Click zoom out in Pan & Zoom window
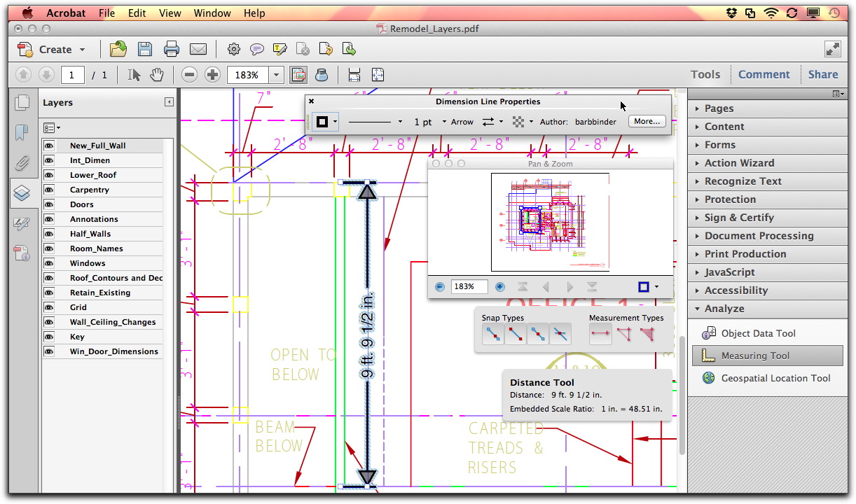Screen dimensions: 856x504 440,287
